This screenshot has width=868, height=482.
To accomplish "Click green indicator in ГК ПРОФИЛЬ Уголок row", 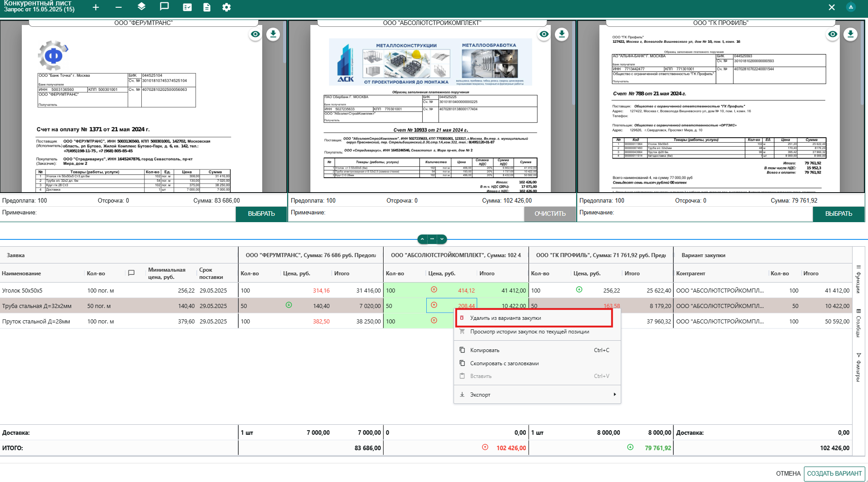I will coord(579,289).
